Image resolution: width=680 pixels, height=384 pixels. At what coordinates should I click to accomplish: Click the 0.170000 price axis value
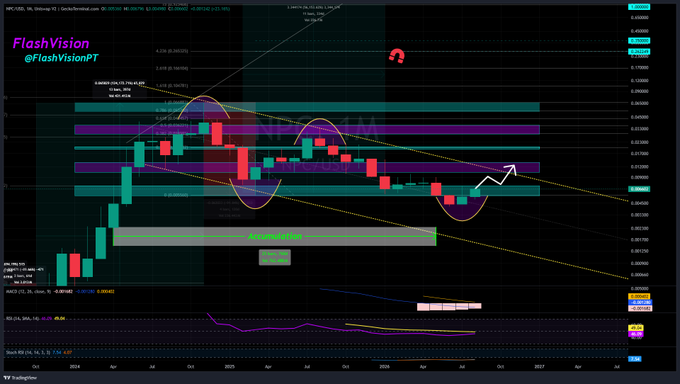coord(640,68)
